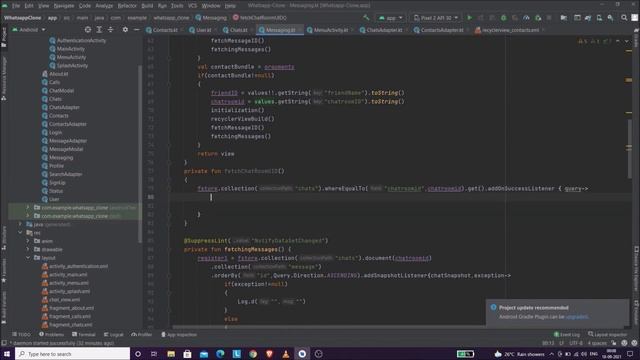Click the editor vertical scrollbar thumb
Image resolution: width=640 pixels, height=360 pixels.
tap(629, 150)
